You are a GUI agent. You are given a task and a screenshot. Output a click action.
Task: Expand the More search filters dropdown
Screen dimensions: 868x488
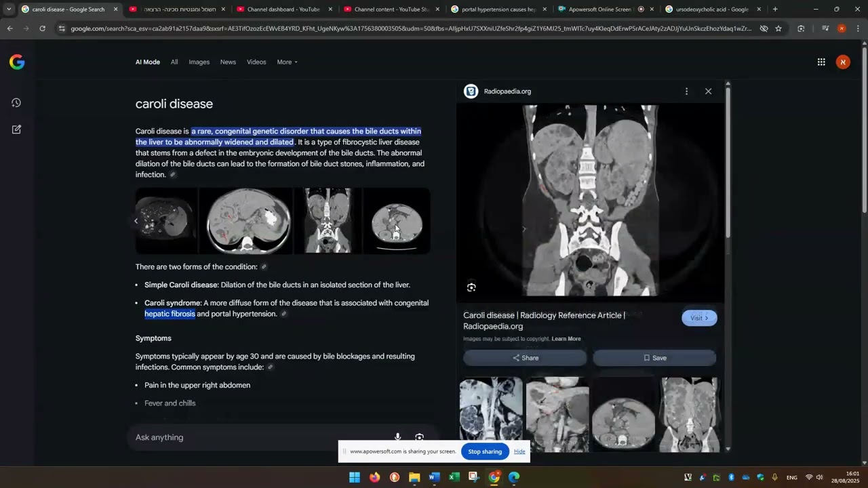pos(287,62)
